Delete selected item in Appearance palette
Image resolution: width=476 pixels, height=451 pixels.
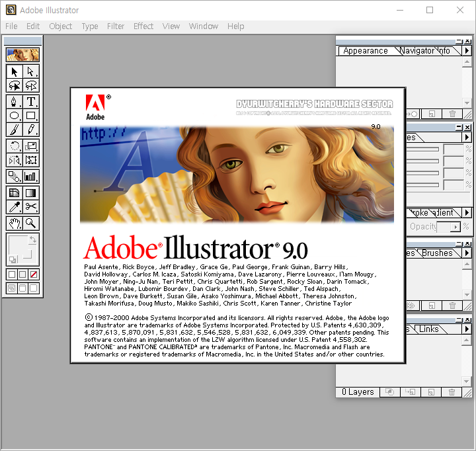(452, 114)
